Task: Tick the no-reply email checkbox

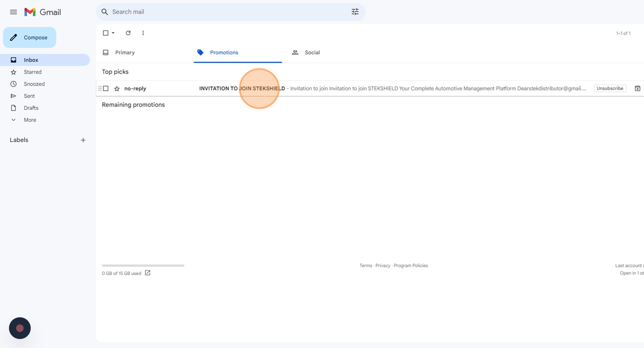Action: point(106,89)
